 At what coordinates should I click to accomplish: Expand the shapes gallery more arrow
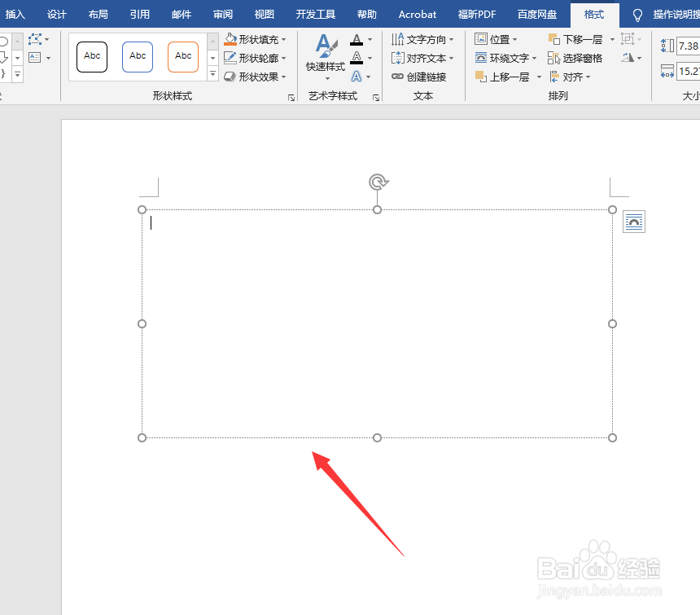click(17, 74)
